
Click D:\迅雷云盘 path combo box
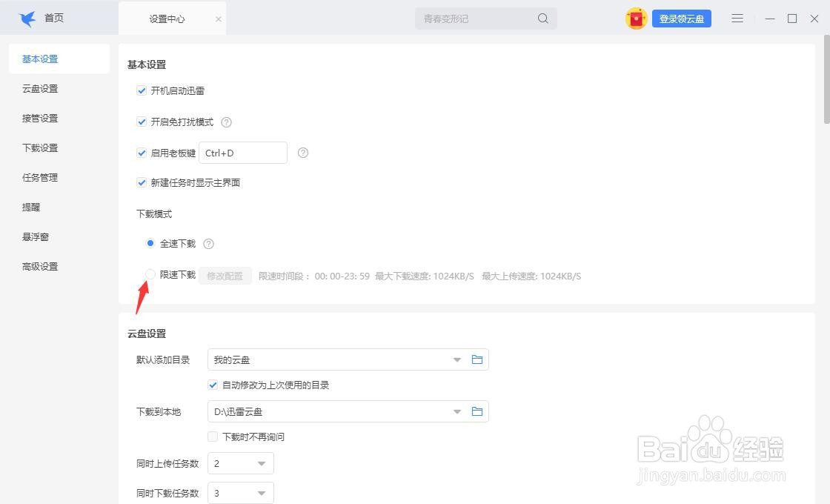[348, 411]
